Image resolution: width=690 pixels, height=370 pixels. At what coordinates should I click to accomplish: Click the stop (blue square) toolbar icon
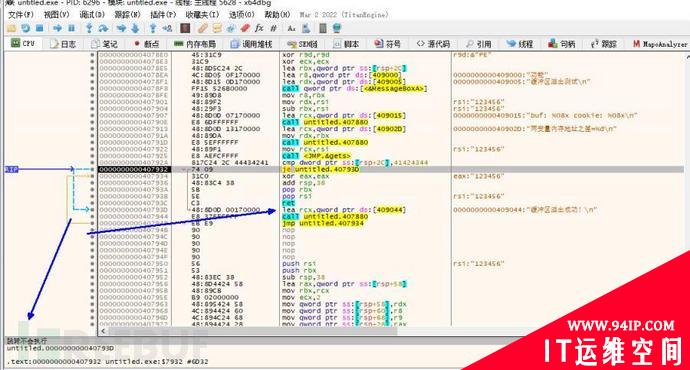tap(39, 29)
